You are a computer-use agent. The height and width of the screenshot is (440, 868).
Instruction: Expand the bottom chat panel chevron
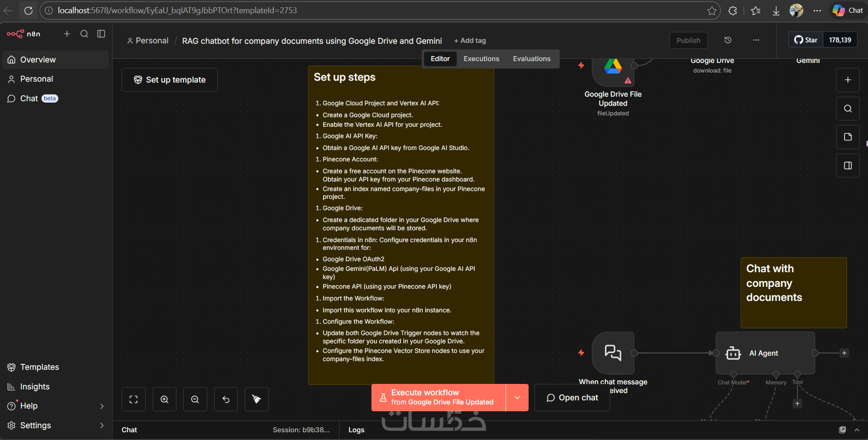point(857,430)
